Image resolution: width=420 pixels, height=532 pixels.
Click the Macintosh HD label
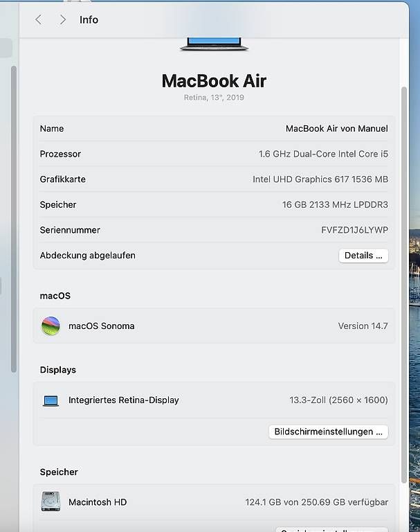[x=98, y=502]
